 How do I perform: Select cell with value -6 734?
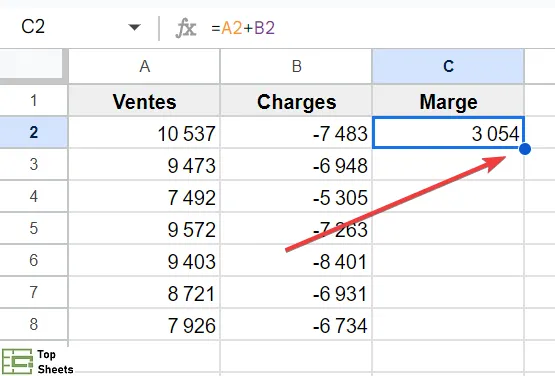[296, 324]
